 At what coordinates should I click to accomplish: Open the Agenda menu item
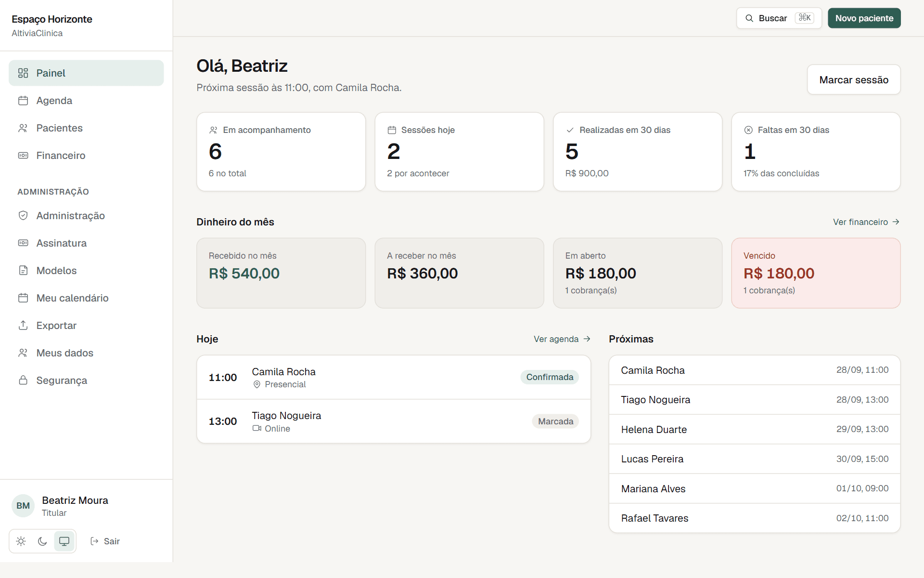(x=86, y=101)
